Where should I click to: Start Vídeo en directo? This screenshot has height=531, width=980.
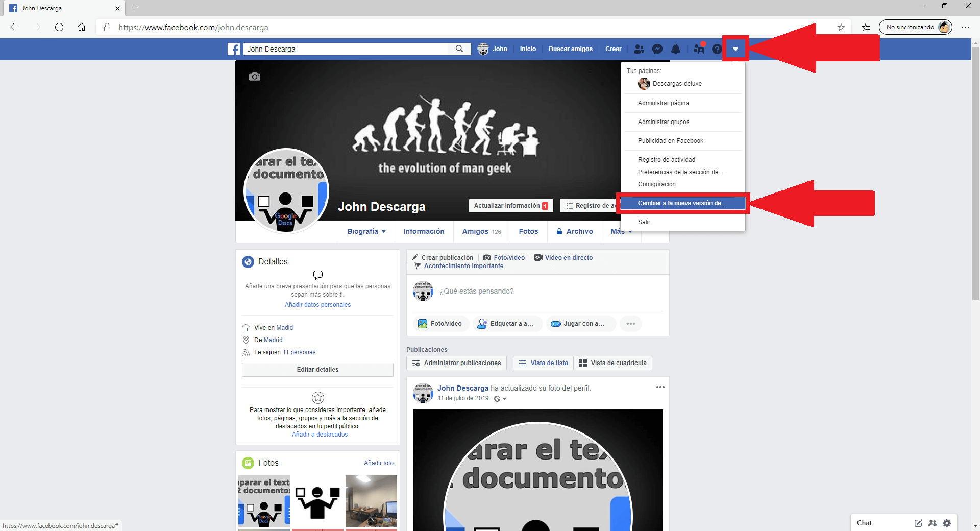563,258
